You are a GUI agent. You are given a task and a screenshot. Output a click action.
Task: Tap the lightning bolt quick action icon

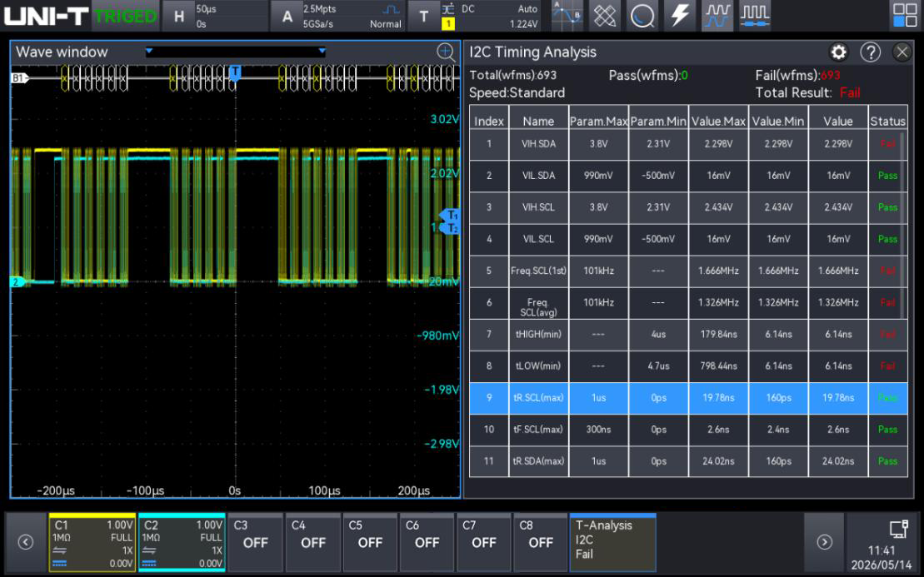[x=680, y=15]
